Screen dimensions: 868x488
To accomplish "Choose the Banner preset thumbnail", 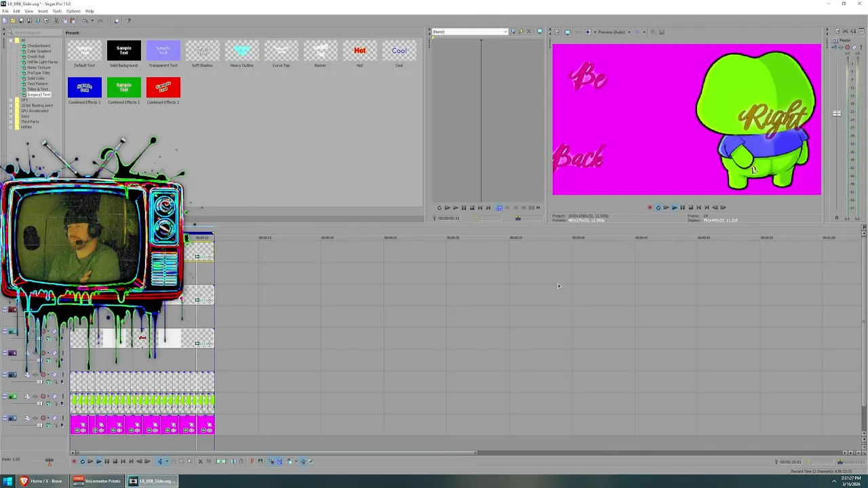I will 321,51.
